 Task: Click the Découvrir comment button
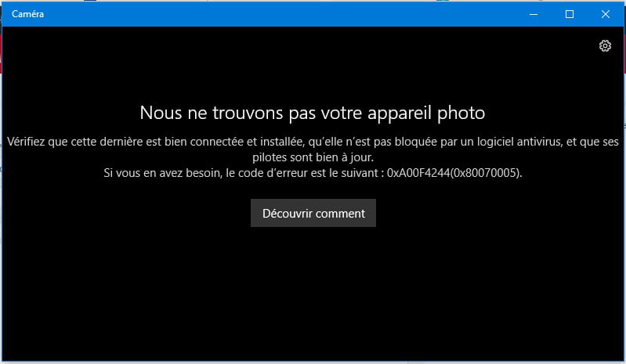pos(313,213)
